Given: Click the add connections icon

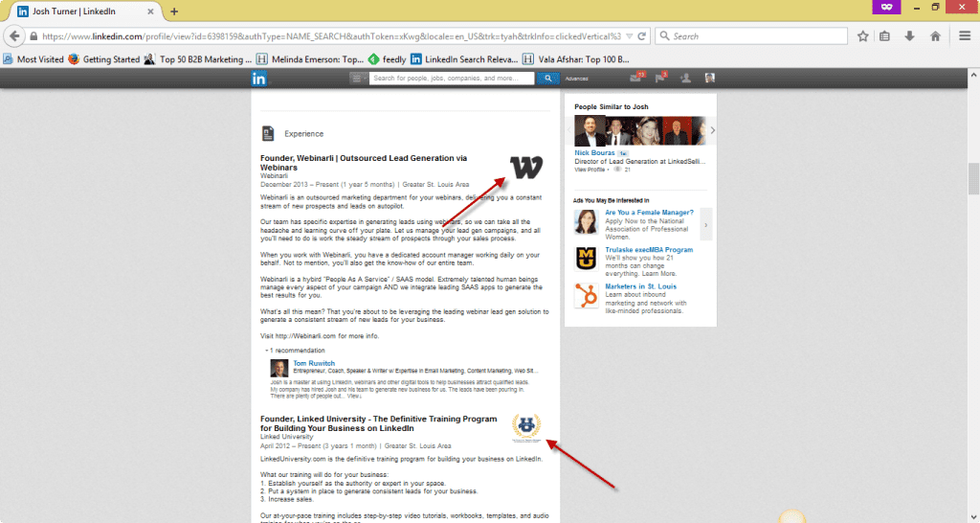Looking at the screenshot, I should click(685, 79).
